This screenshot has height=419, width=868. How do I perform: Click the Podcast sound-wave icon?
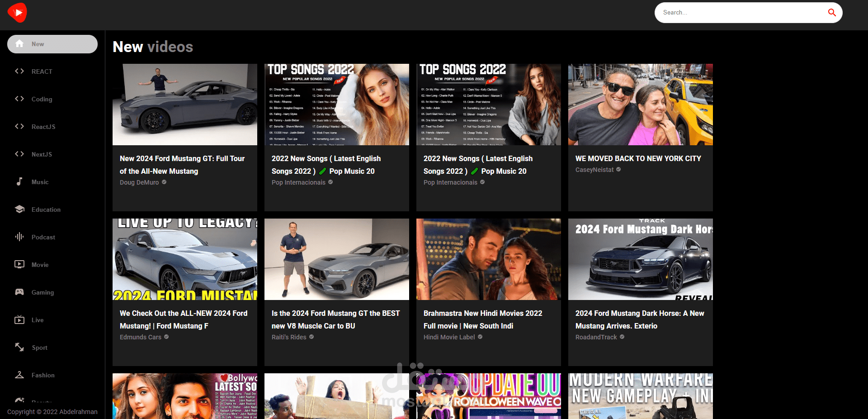(19, 237)
